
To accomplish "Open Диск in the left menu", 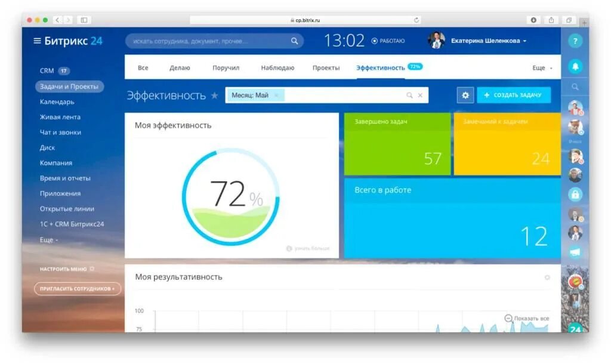I will coord(47,148).
